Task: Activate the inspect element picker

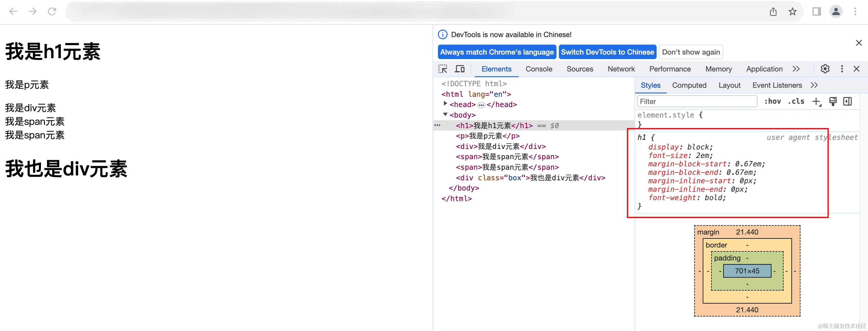Action: coord(443,69)
